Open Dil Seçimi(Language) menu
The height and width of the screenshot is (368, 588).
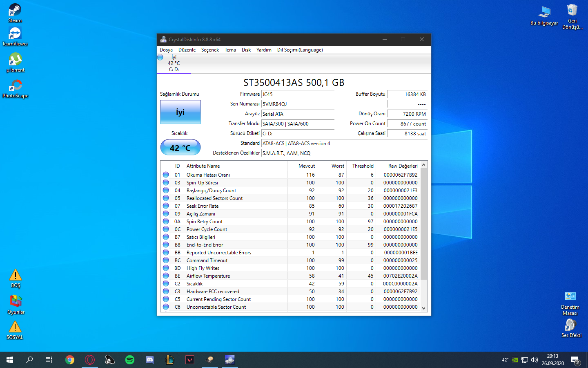[300, 50]
